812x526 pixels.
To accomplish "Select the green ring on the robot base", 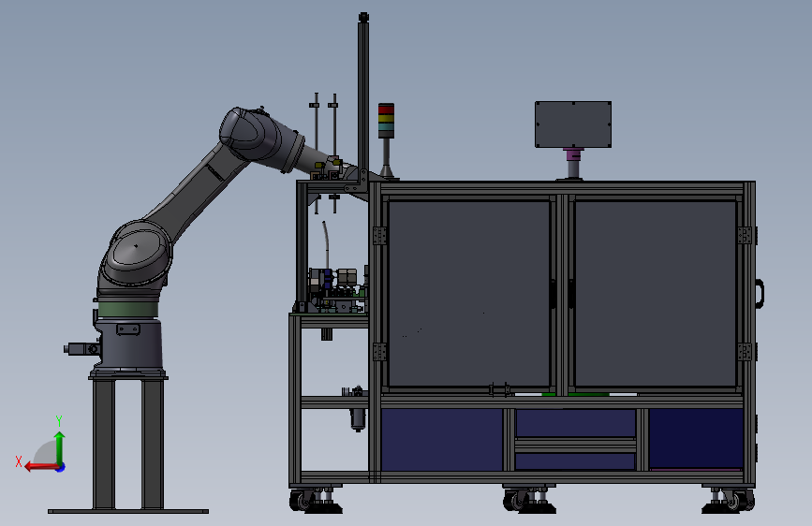I will pyautogui.click(x=128, y=310).
